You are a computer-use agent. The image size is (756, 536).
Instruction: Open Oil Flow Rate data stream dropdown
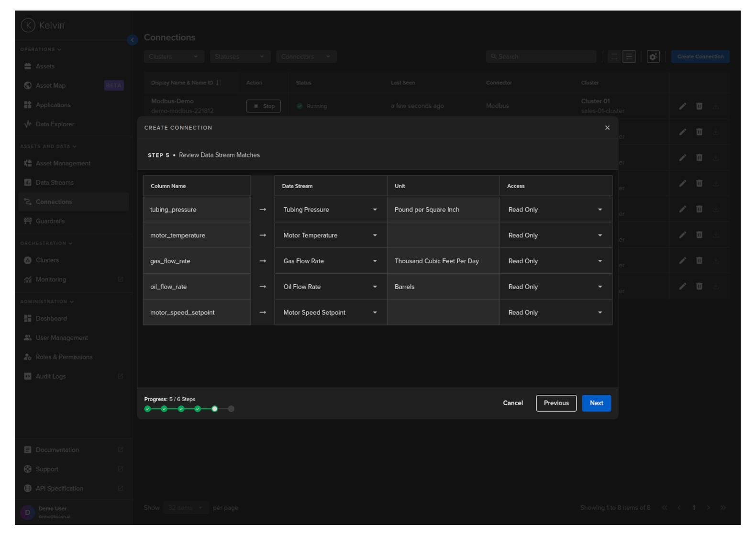pyautogui.click(x=330, y=287)
